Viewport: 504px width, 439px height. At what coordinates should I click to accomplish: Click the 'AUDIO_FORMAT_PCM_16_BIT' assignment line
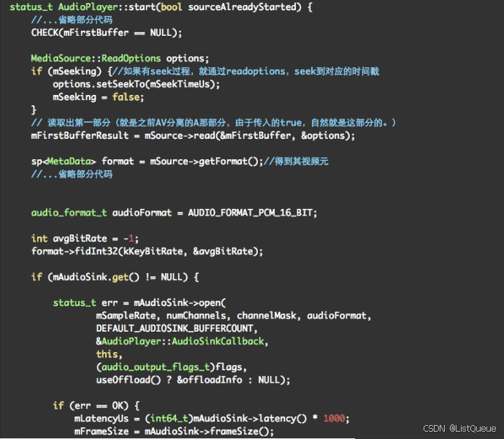[x=174, y=213]
